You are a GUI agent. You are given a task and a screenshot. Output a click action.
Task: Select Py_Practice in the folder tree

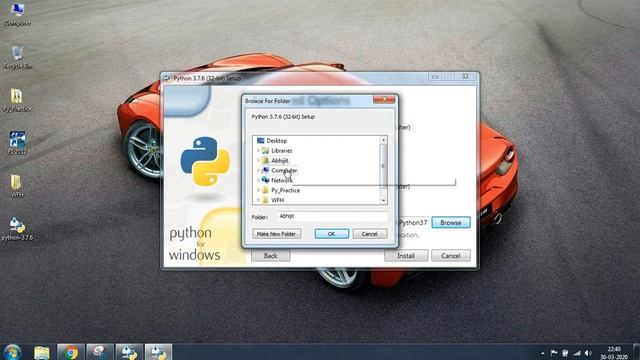point(285,190)
